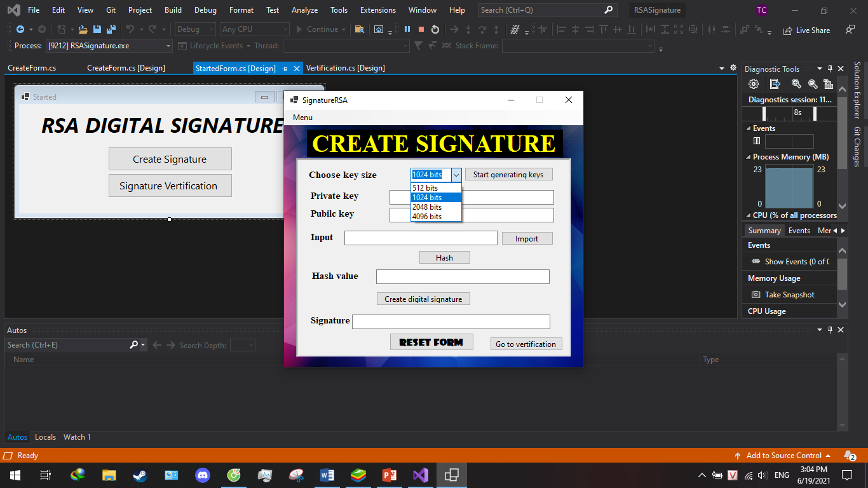Collapse the Events graph section
868x488 pixels.
click(748, 128)
